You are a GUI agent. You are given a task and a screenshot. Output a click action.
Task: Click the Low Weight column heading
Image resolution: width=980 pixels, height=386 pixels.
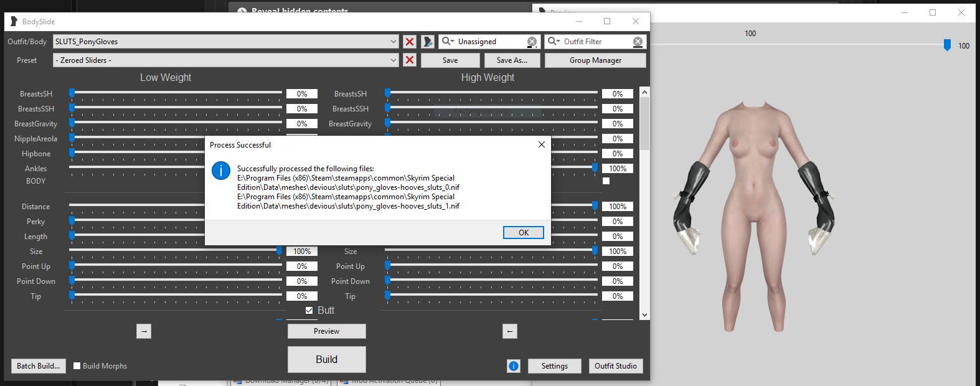click(166, 77)
